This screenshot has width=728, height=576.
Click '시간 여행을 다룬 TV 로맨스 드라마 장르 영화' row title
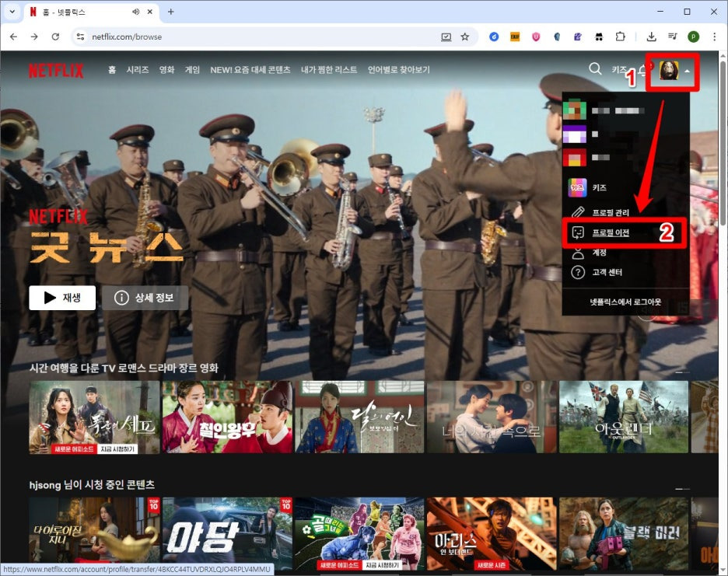(124, 368)
